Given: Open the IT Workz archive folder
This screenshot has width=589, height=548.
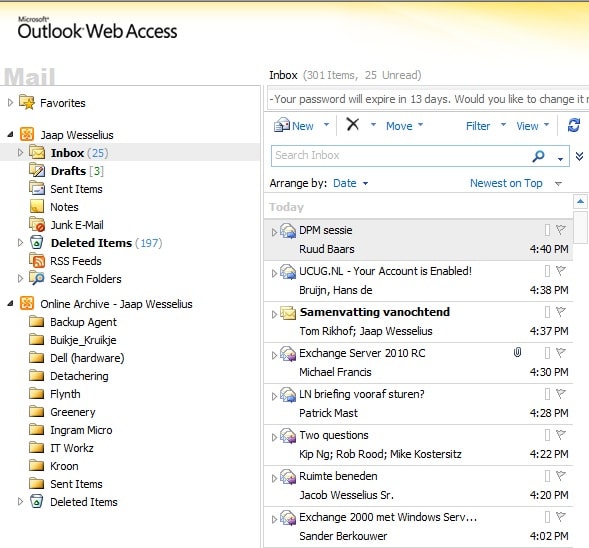Looking at the screenshot, I should point(72,448).
